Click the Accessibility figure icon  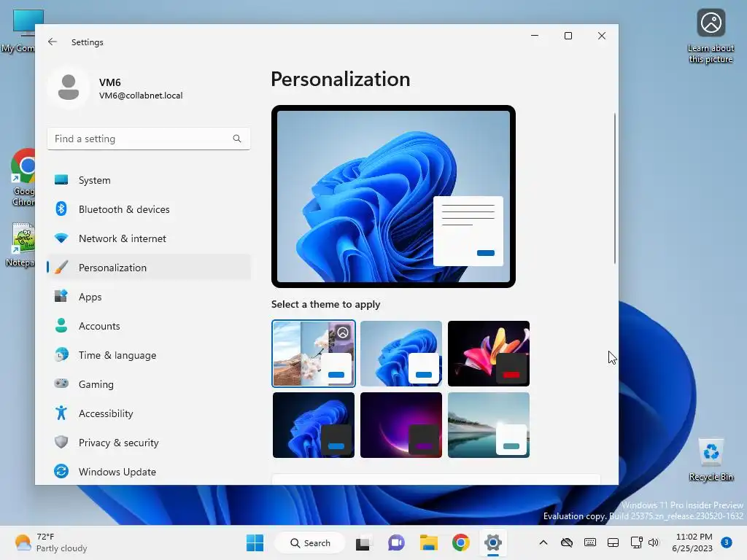61,413
